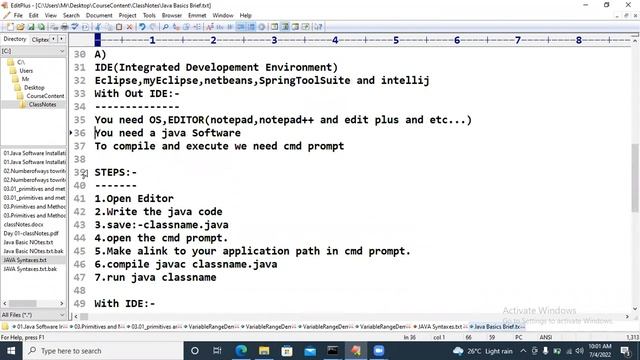Open Microsoft Edge from the taskbar

[x=241, y=351]
